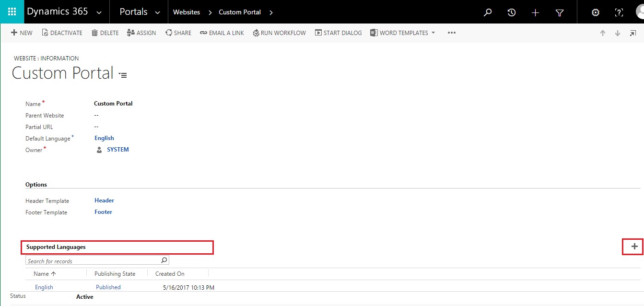644x306 pixels.
Task: Go to previous record with up arrow
Action: click(x=603, y=33)
